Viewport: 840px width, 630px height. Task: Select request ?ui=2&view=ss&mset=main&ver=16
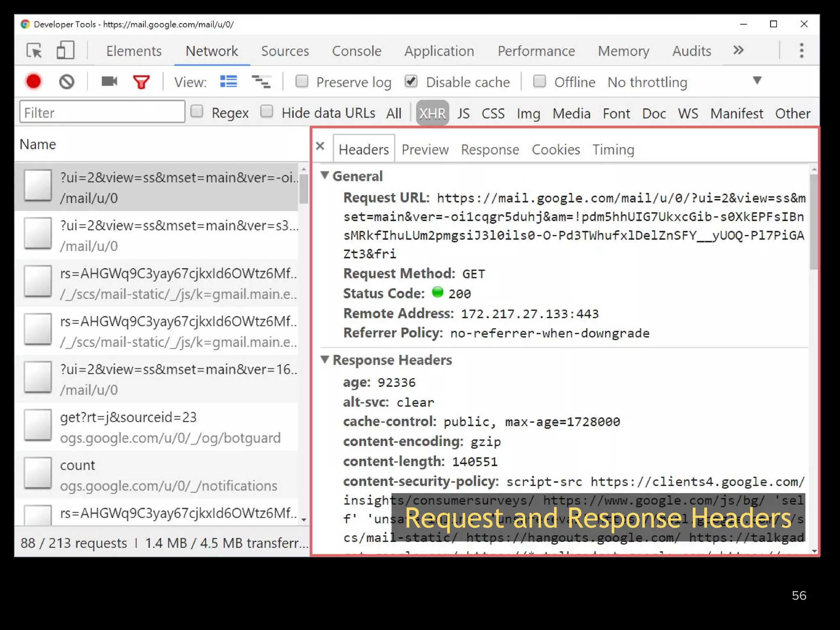pyautogui.click(x=156, y=379)
